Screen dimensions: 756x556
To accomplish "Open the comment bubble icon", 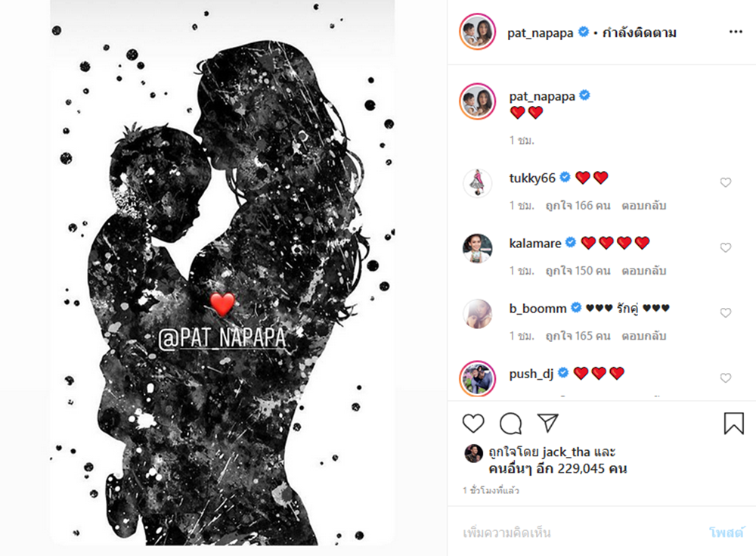I will (510, 424).
